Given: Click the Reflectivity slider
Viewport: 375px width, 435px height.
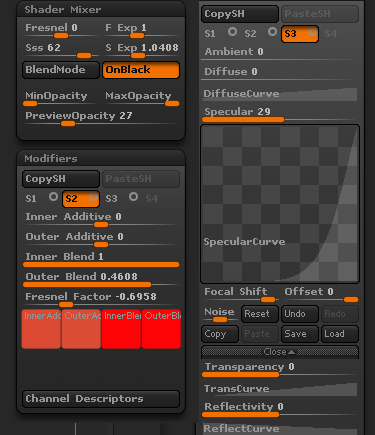Looking at the screenshot, I should (280, 410).
